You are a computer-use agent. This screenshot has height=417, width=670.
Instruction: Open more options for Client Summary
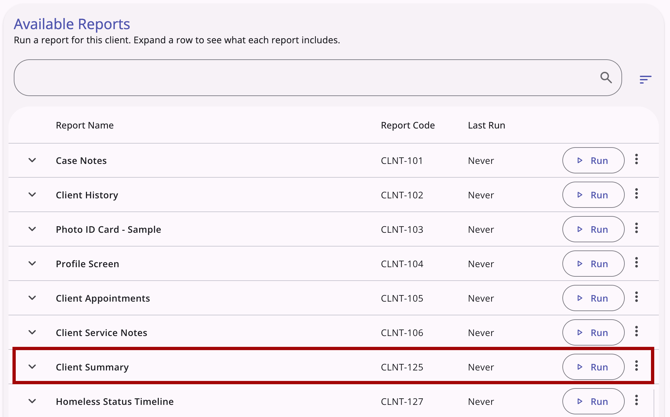636,366
